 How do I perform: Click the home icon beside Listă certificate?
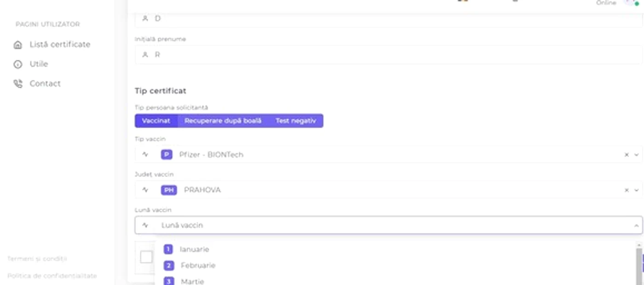pyautogui.click(x=18, y=45)
